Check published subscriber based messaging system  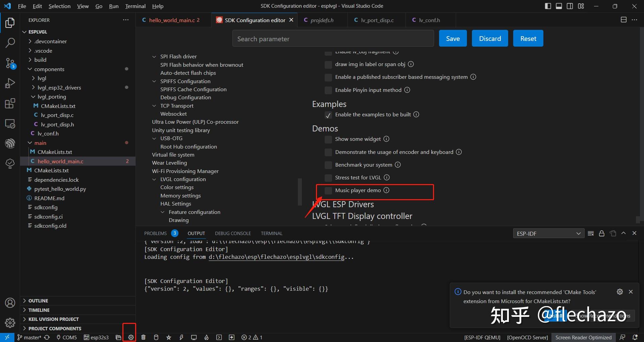point(328,77)
